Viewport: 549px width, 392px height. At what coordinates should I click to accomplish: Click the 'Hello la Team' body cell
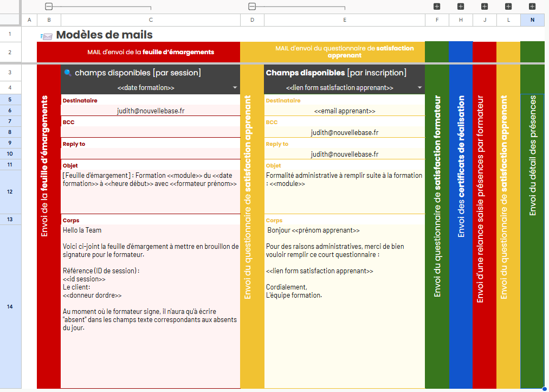pos(151,306)
